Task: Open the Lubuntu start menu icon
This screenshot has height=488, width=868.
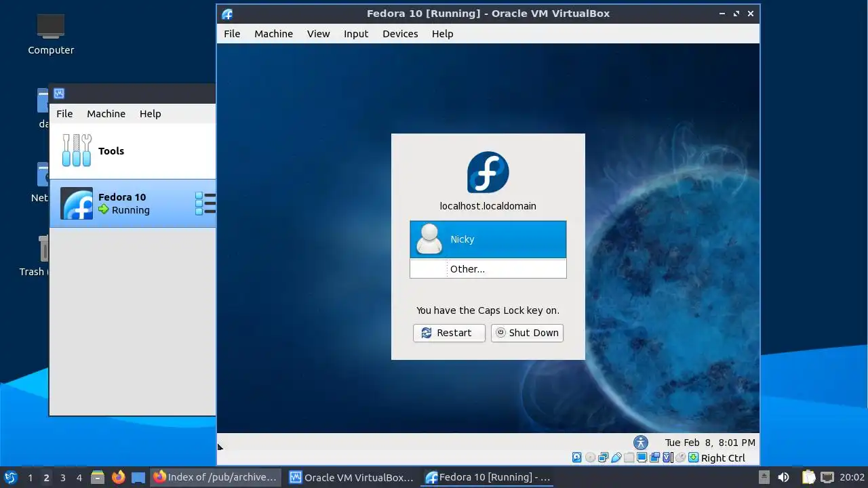Action: 10,477
